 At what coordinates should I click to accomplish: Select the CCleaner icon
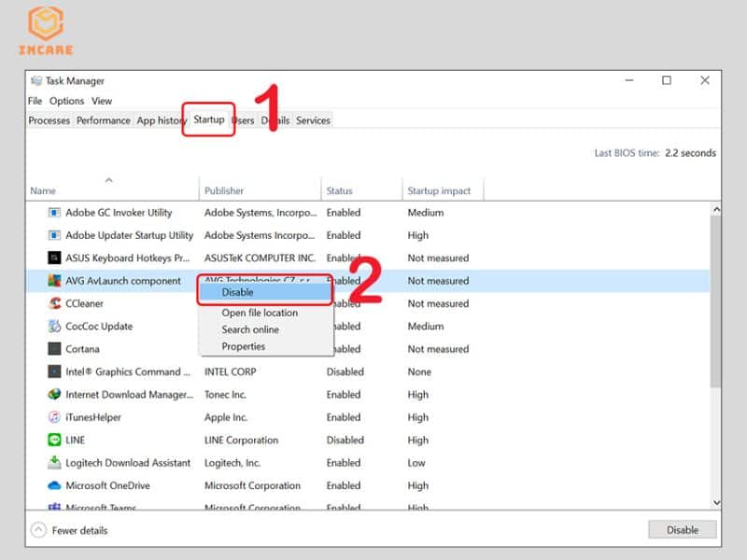[x=54, y=303]
